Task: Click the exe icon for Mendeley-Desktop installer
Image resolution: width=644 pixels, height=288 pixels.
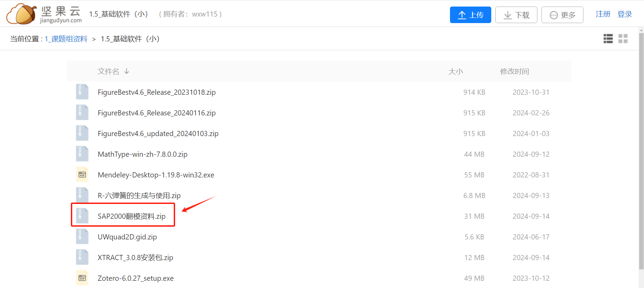Action: click(82, 175)
